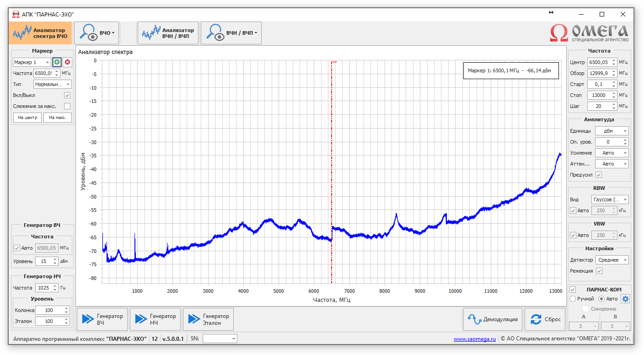Image resolution: width=644 pixels, height=355 pixels.
Task: Click Обзор span field
Action: point(602,73)
